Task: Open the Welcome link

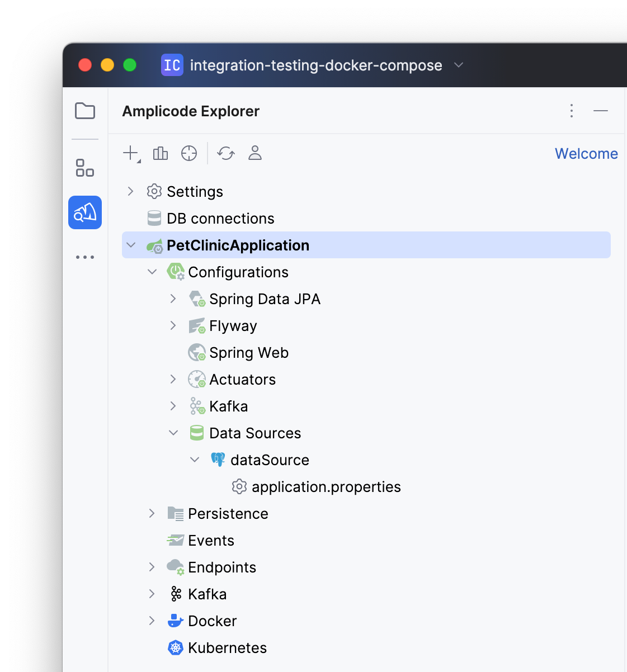Action: [x=586, y=153]
